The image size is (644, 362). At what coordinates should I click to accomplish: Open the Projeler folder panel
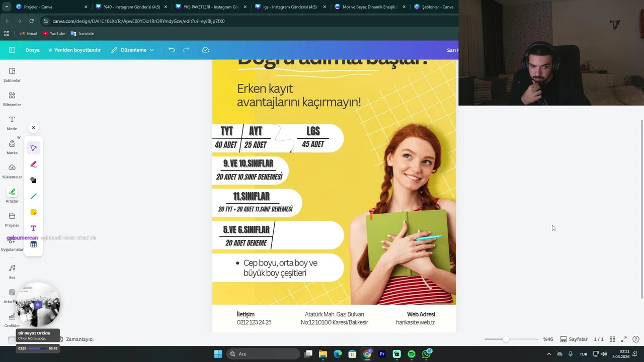point(12,220)
